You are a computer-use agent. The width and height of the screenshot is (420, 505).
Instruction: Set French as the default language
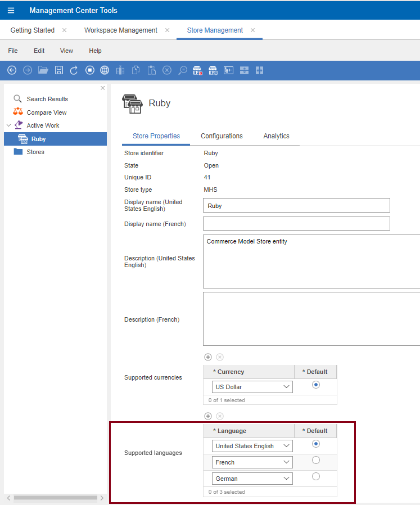(315, 461)
